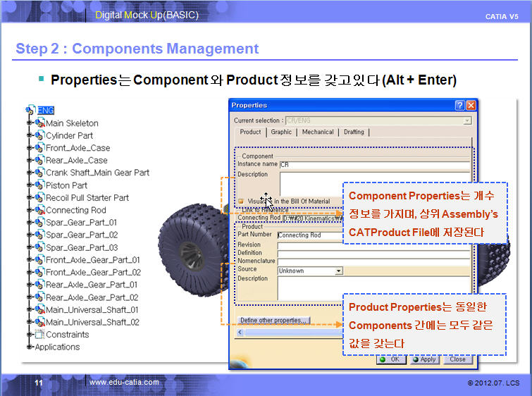This screenshot has height=396, width=532.
Task: Switch to the Mechanical tab
Action: click(318, 132)
